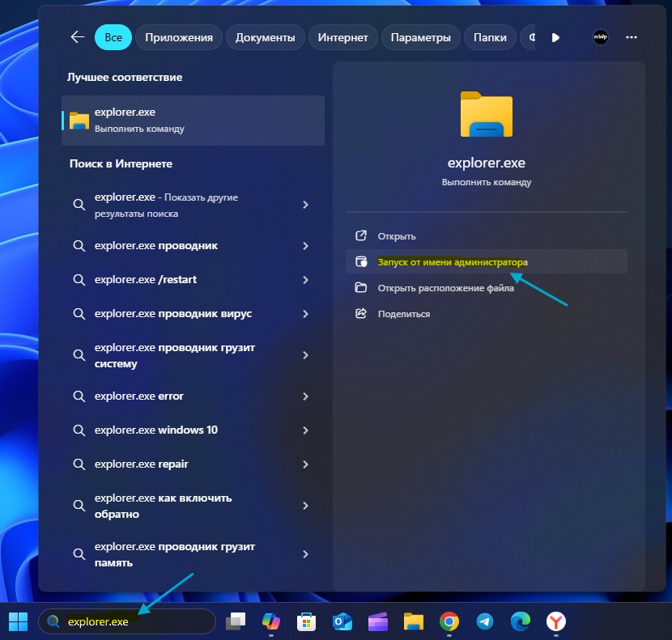
Task: Open the three-dot options menu
Action: coord(632,37)
